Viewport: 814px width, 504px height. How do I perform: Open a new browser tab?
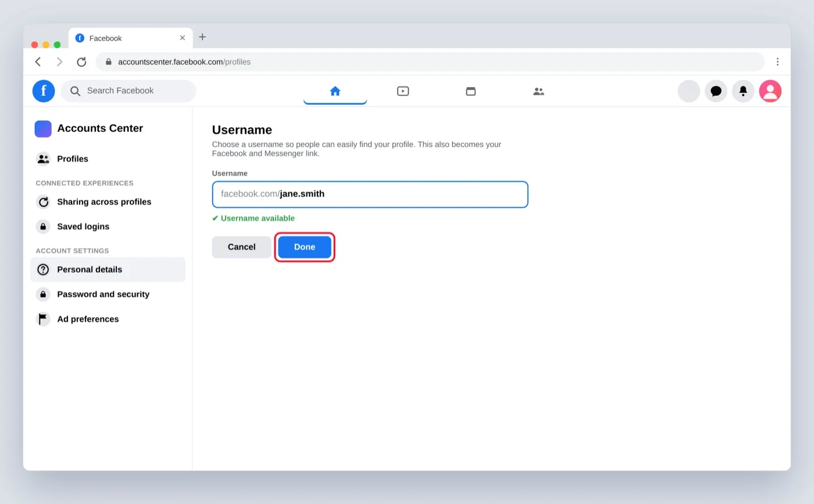pos(202,37)
